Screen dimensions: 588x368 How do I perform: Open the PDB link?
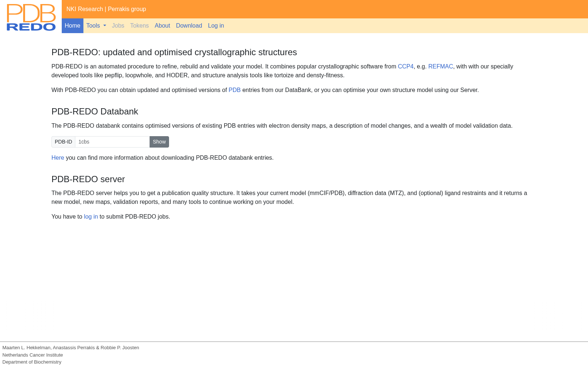point(234,90)
